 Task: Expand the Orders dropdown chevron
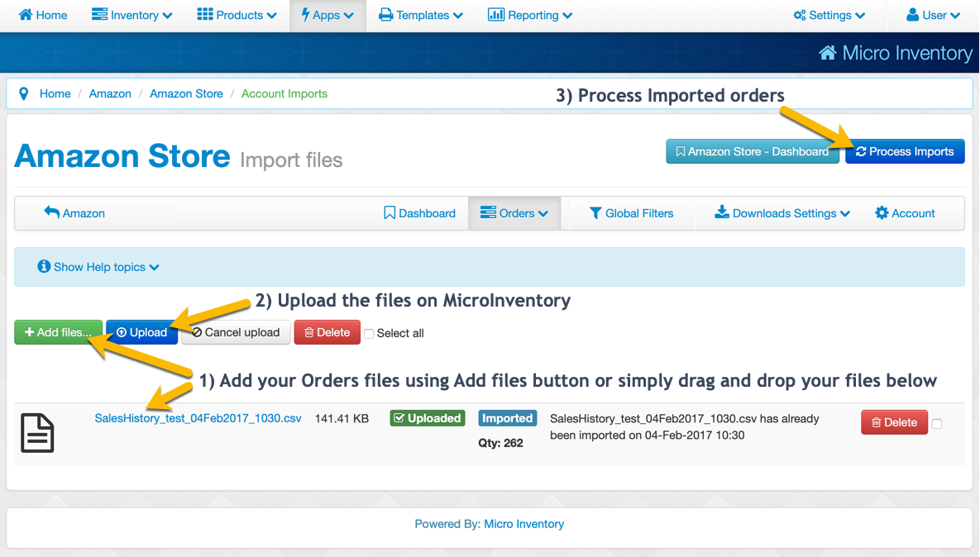(x=543, y=213)
